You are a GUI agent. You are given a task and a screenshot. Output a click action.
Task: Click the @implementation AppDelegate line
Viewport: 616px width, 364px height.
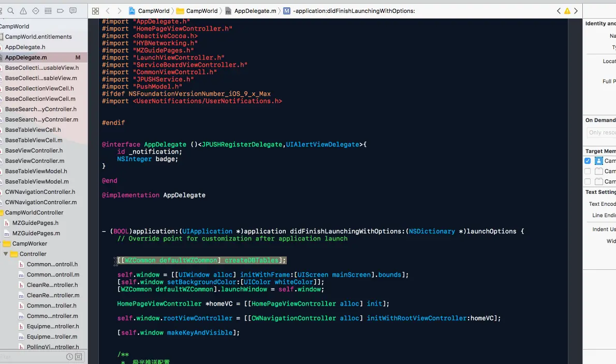tap(154, 195)
